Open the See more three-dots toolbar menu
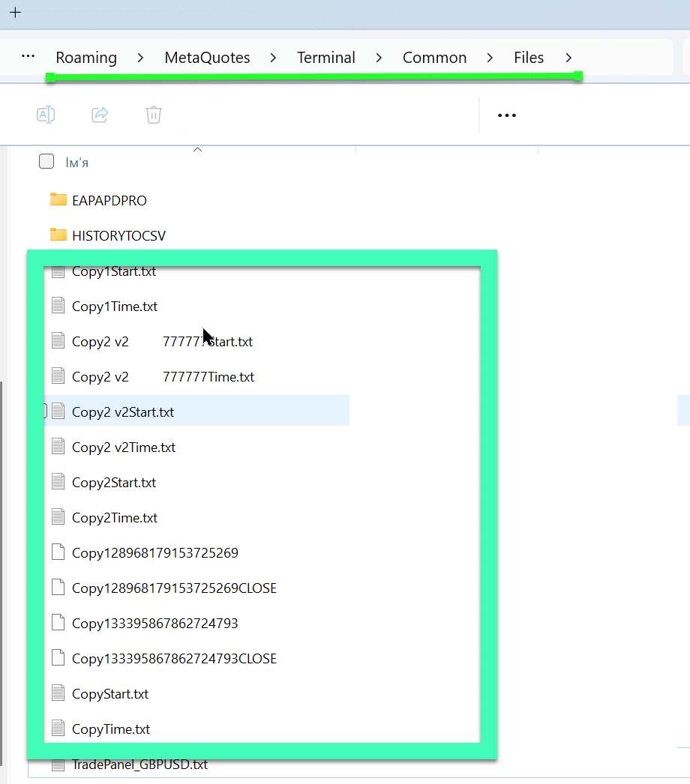Viewport: 690px width, 784px height. pos(507,115)
